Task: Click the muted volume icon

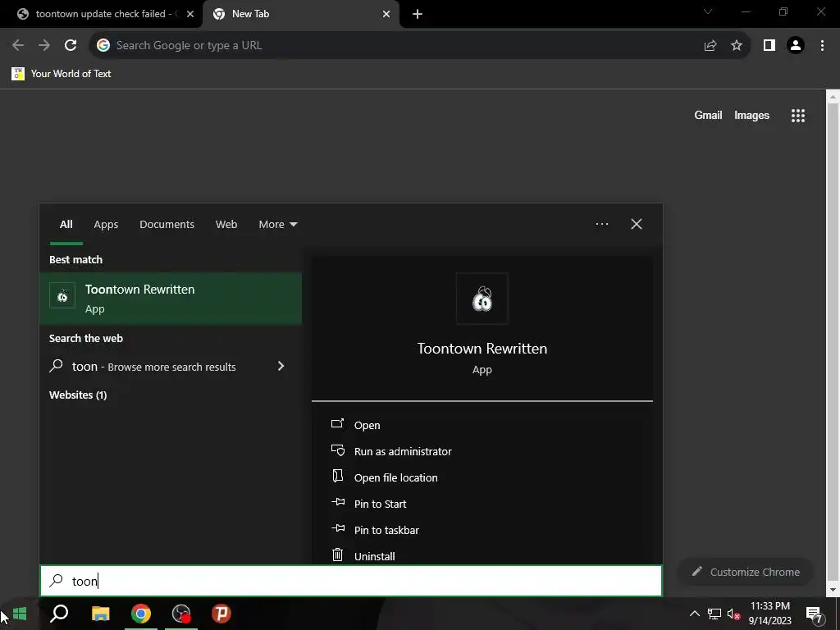Action: coord(733,614)
